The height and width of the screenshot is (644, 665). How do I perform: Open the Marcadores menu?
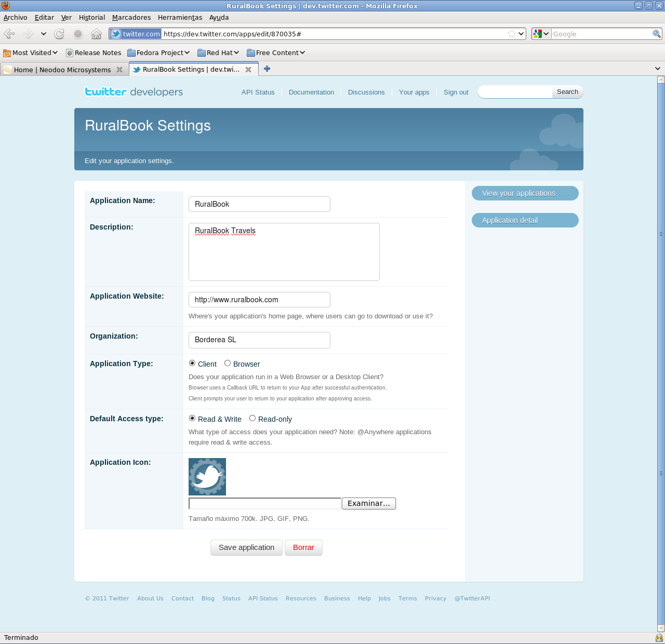tap(131, 17)
